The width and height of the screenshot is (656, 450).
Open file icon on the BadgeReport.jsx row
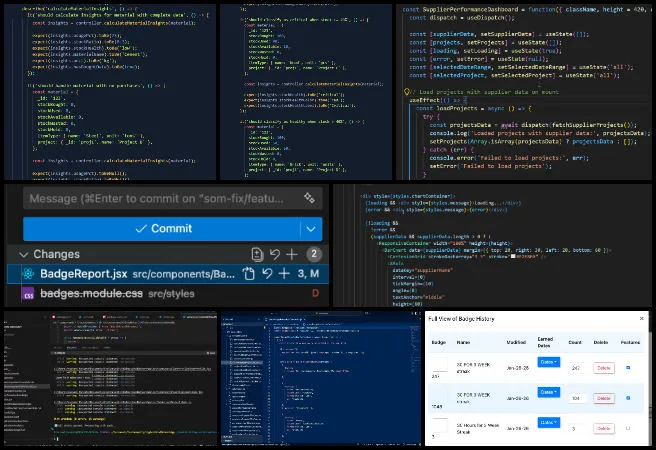point(249,274)
